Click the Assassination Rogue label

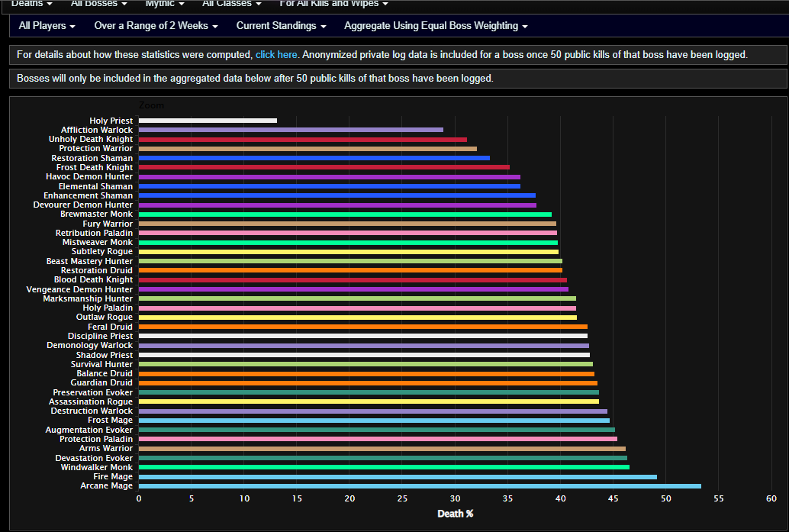point(91,401)
